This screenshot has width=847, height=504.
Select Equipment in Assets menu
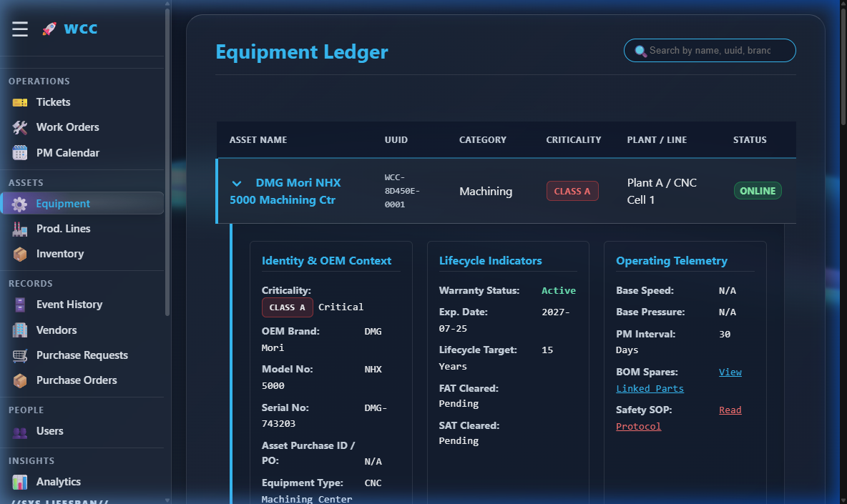pos(82,204)
